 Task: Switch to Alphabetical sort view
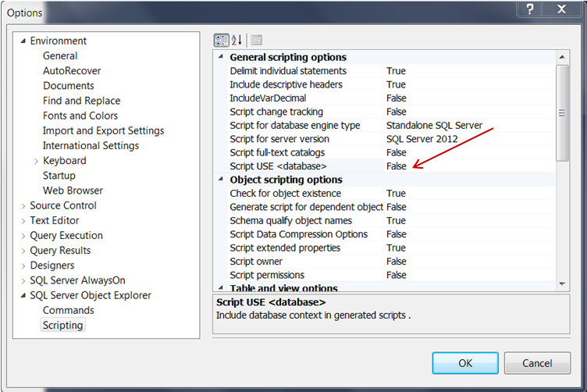click(x=237, y=40)
